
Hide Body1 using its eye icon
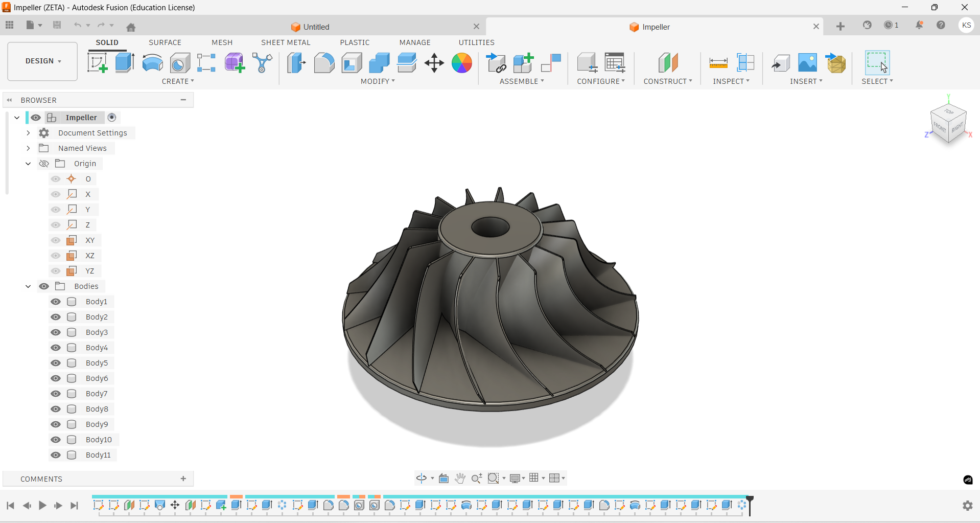(56, 302)
